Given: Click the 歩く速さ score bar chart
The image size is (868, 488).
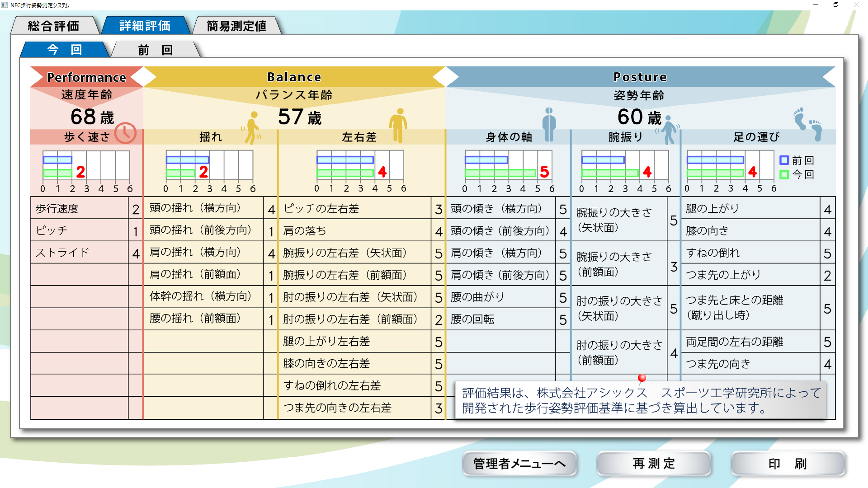Looking at the screenshot, I should pos(86,166).
